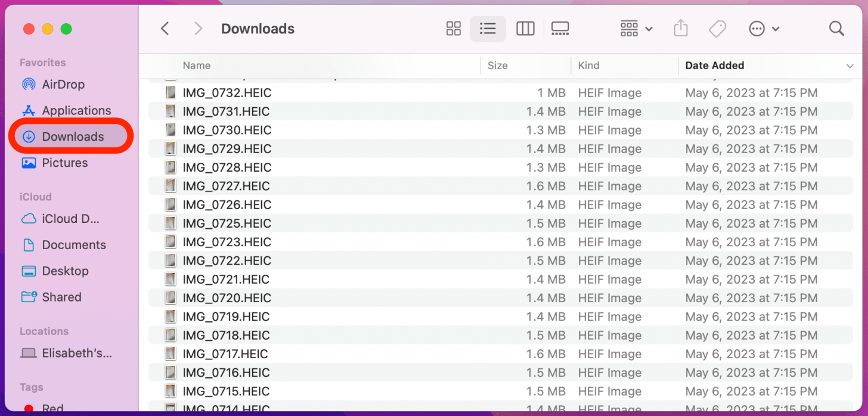Switch to list view
Viewport: 868px width, 416px height.
coord(488,29)
